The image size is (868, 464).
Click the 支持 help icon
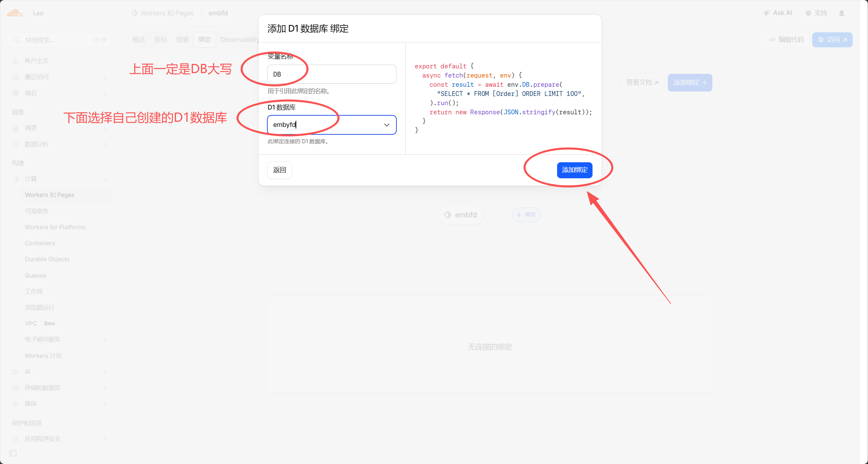point(808,13)
